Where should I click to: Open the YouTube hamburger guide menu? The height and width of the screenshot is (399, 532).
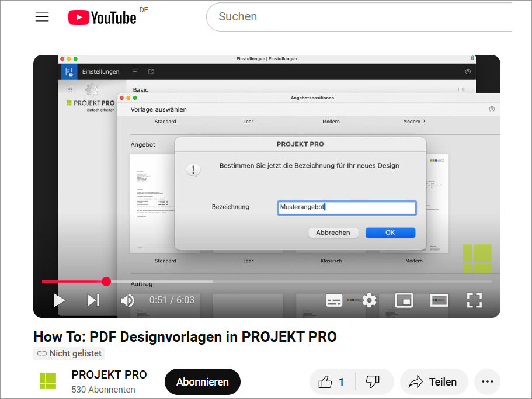(x=42, y=16)
